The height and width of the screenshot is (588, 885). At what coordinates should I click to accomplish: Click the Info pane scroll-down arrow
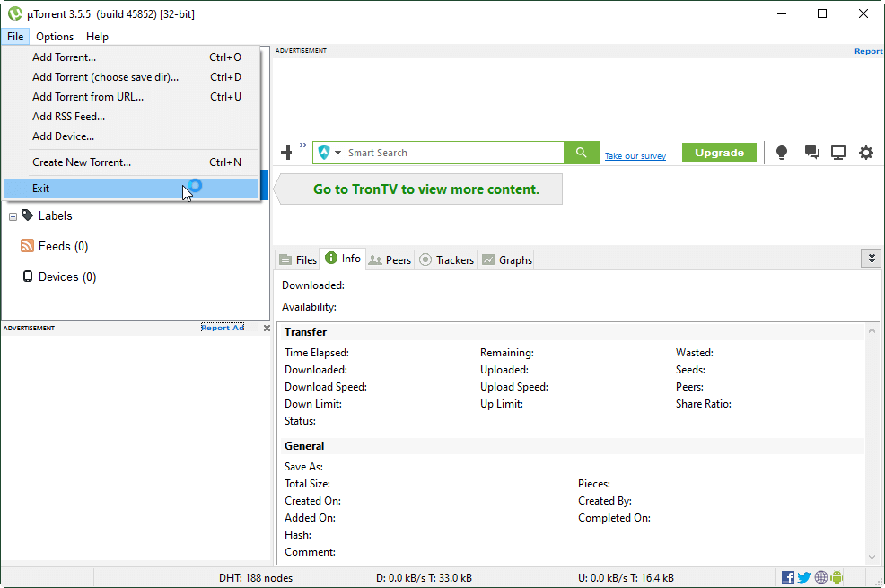872,557
